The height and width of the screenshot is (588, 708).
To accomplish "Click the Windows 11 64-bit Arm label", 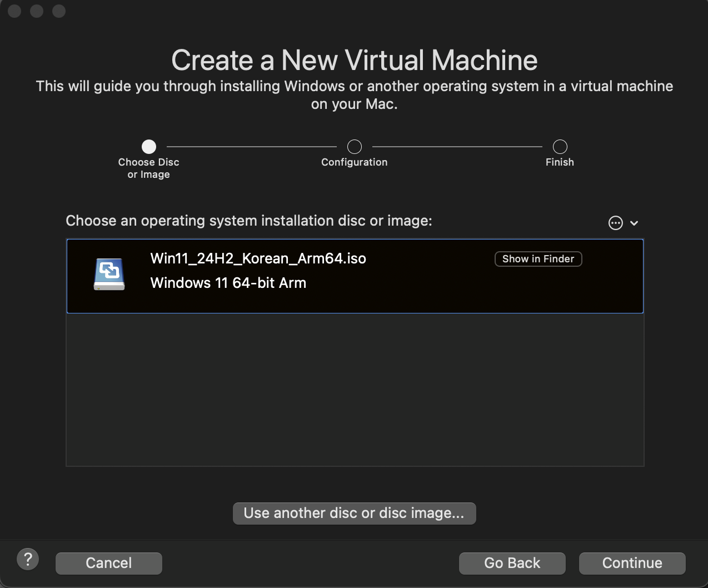I will 228,283.
